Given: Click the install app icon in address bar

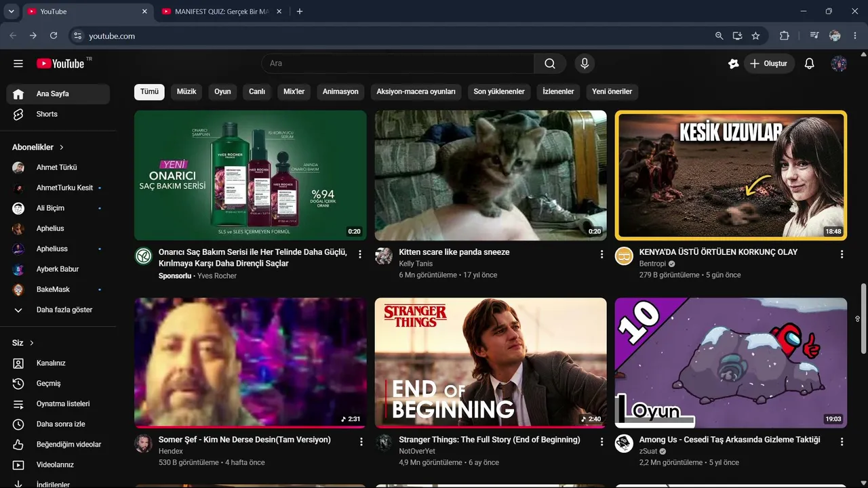Looking at the screenshot, I should pos(737,36).
